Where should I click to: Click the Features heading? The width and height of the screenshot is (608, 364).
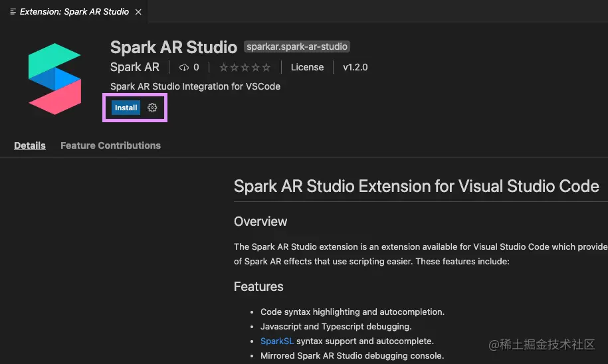pyautogui.click(x=258, y=286)
